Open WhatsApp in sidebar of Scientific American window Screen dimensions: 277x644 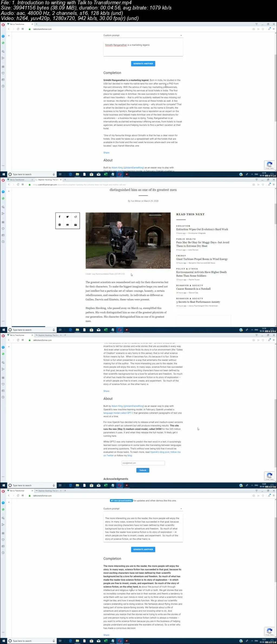[x=3, y=198]
